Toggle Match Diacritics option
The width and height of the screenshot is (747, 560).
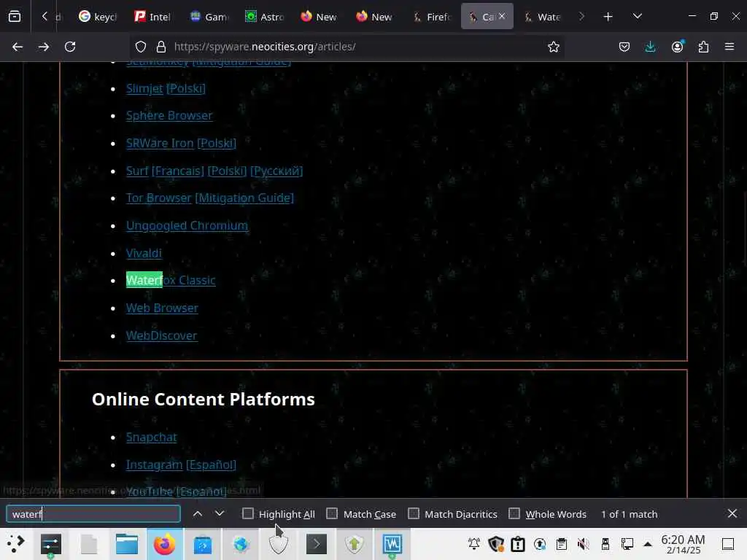click(x=414, y=513)
